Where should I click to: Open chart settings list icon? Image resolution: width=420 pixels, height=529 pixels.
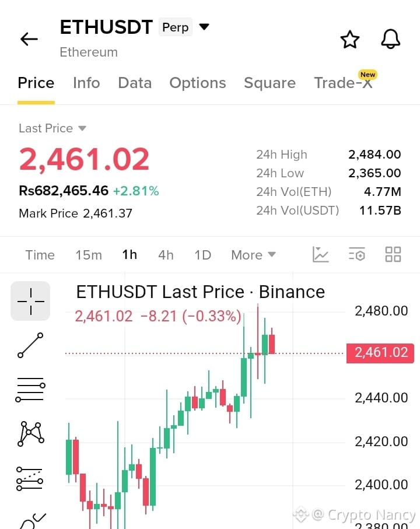tap(356, 254)
